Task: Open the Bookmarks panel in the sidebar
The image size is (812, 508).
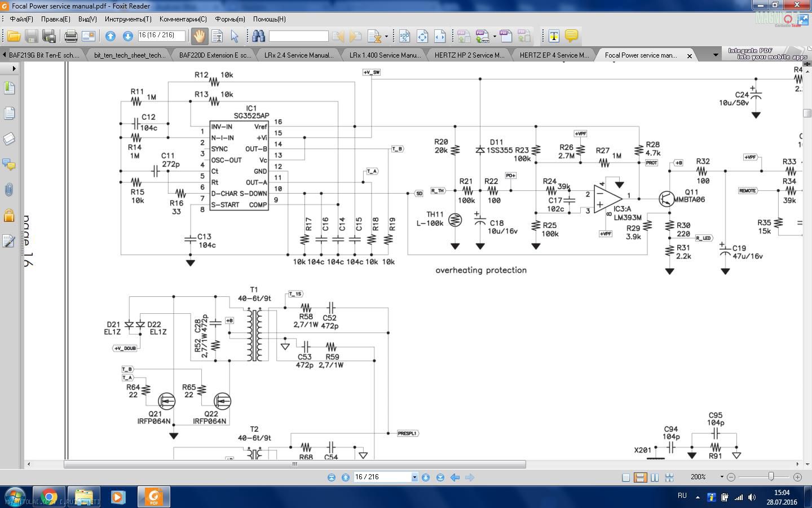Action: [x=9, y=88]
